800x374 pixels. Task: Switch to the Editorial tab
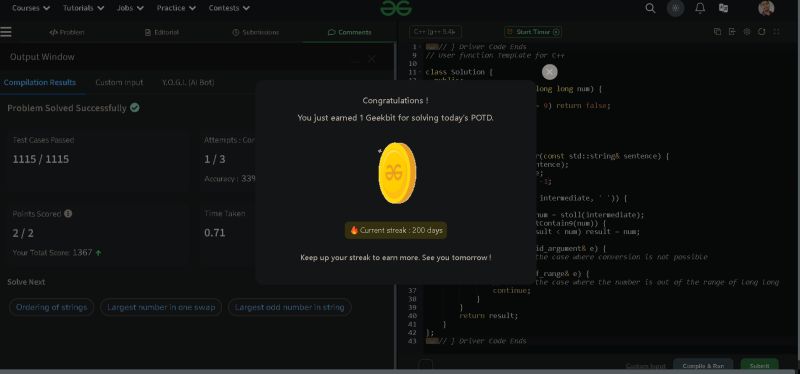pos(162,32)
